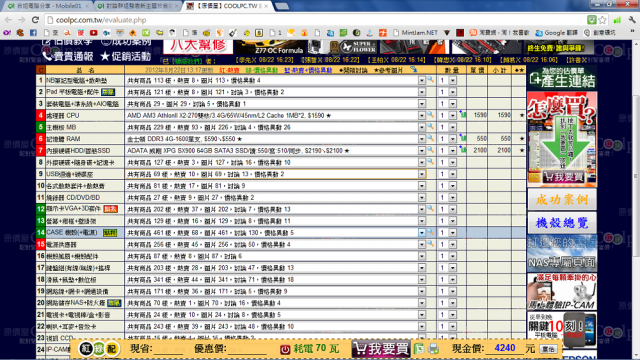Open the Google 翻譯 bookmark
This screenshot has height=360, width=640.
[x=556, y=33]
